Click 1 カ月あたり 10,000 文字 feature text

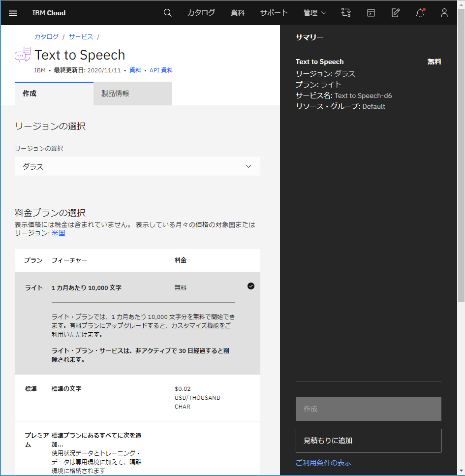87,288
